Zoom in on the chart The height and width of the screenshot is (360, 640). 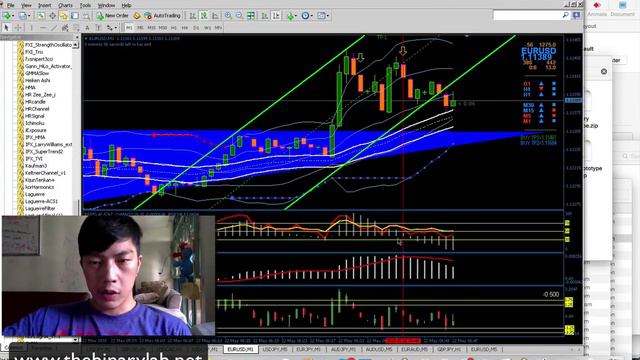pos(228,16)
